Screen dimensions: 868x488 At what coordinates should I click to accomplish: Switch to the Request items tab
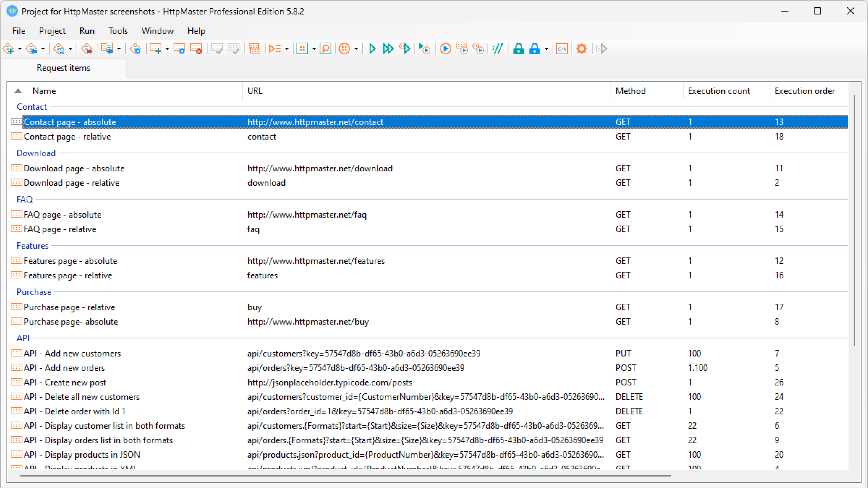tap(63, 68)
